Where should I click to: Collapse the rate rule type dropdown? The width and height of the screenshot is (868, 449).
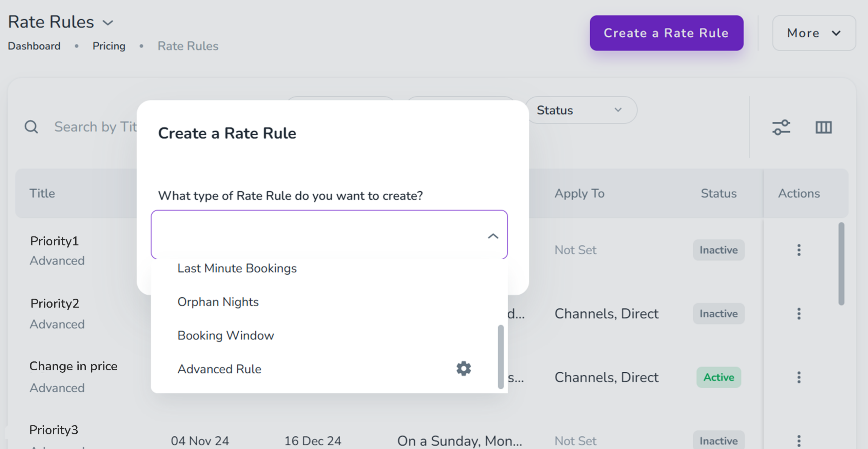(493, 236)
